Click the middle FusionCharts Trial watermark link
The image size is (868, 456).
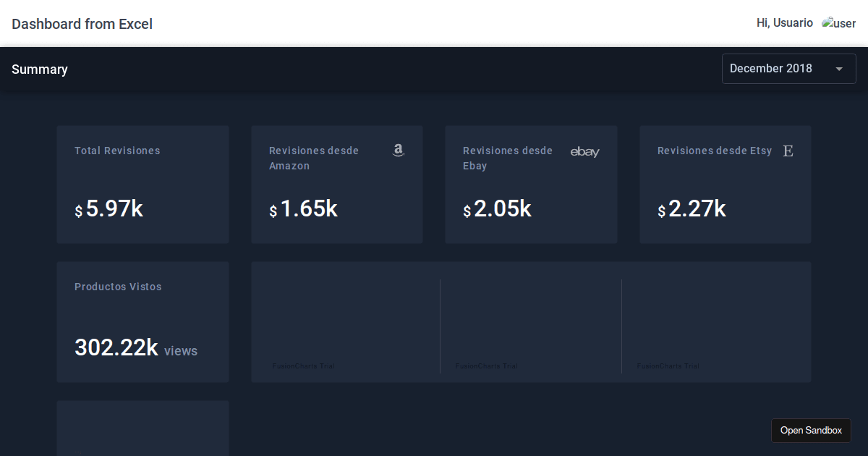pyautogui.click(x=486, y=366)
